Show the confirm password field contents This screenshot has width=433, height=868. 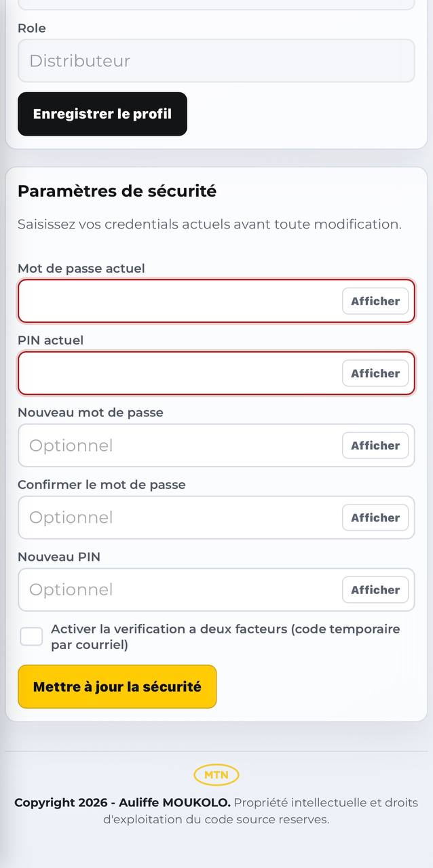click(x=375, y=517)
